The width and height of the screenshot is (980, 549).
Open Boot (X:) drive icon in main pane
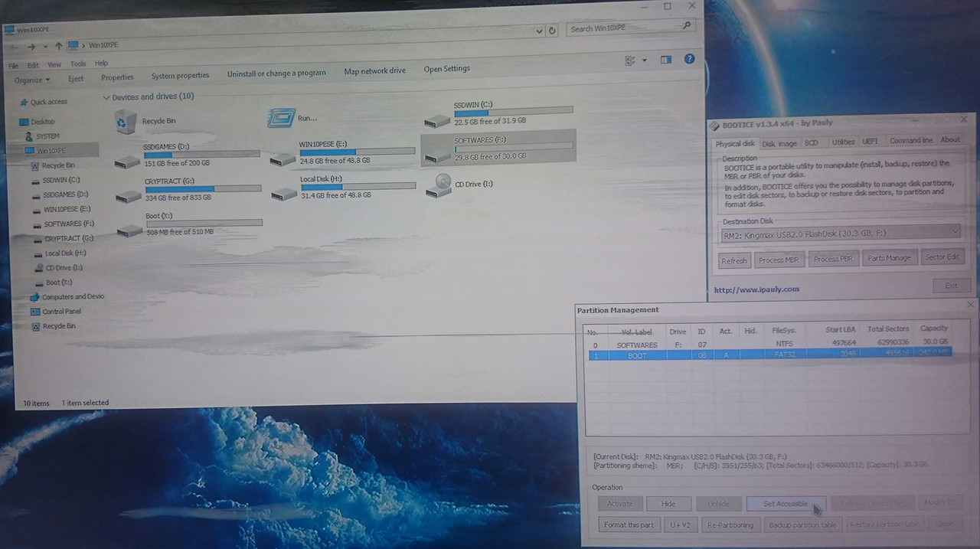129,230
